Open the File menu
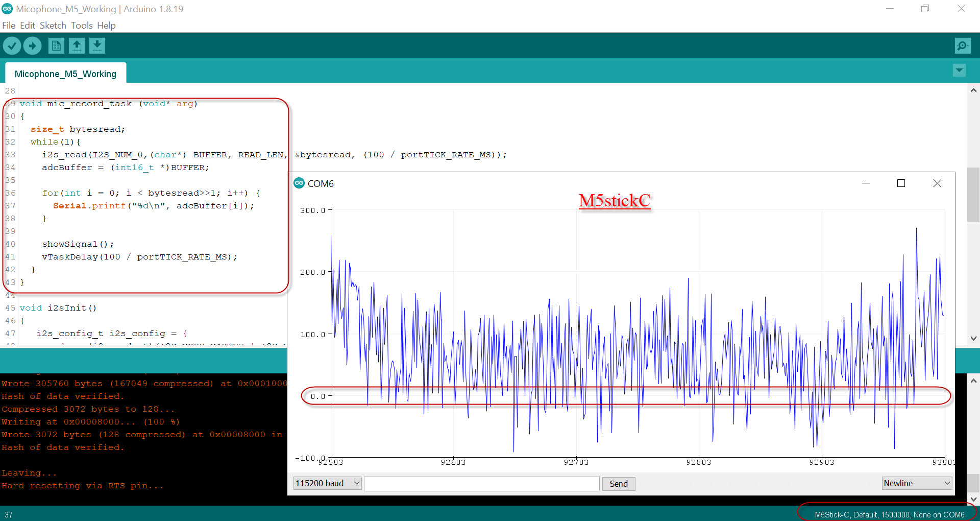Screen dimensions: 980x521 coord(8,25)
